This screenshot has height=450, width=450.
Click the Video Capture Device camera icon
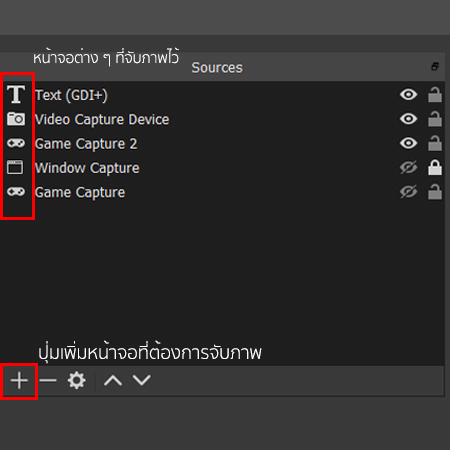16,119
